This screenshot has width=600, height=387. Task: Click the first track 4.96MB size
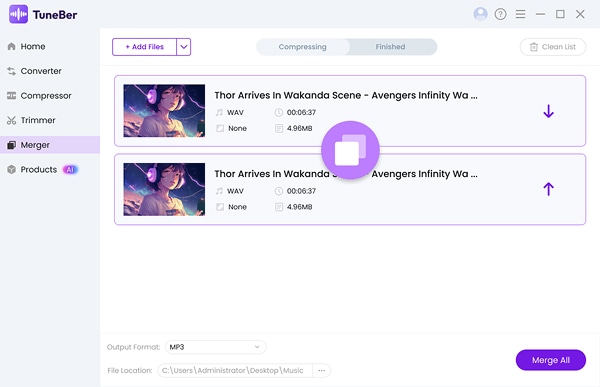pos(299,128)
